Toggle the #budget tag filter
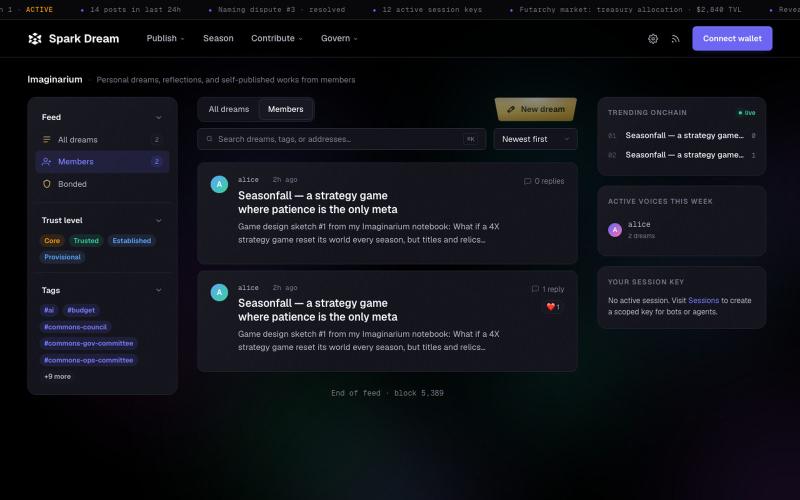The image size is (800, 500). pyautogui.click(x=81, y=310)
